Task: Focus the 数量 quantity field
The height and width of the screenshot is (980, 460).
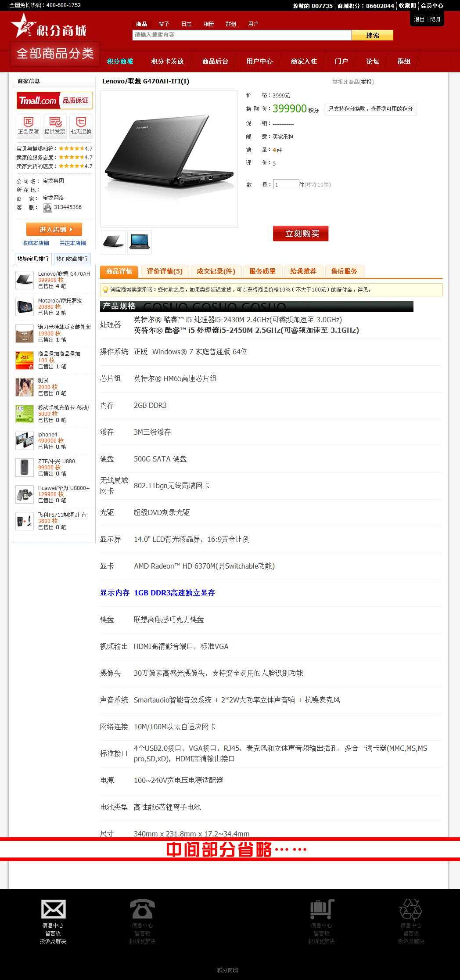Action: (x=286, y=184)
